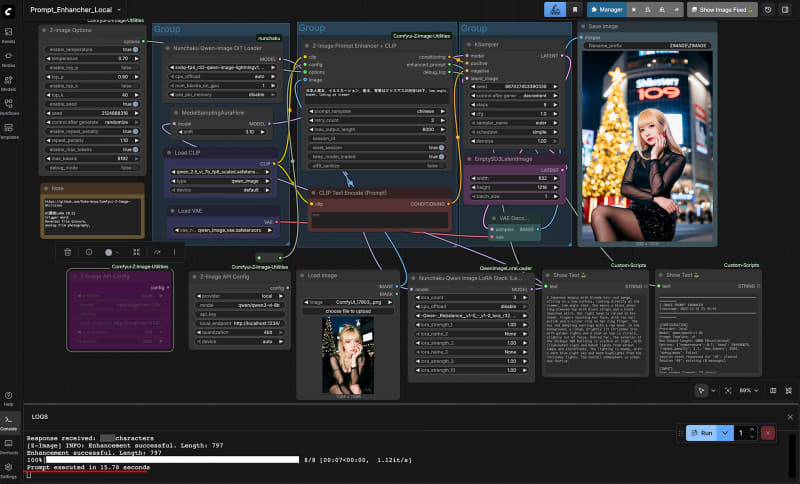800x484 pixels.
Task: Toggle the minimap icon
Action: pyautogui.click(x=773, y=390)
